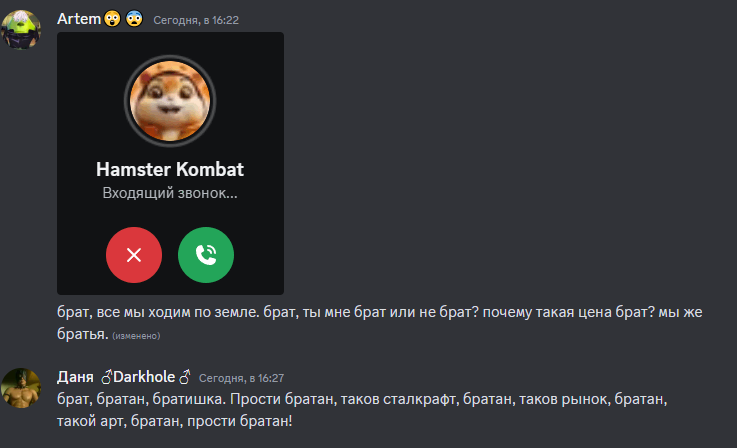Click the blue fearful emoji after Artem
The width and height of the screenshot is (737, 448).
134,19
